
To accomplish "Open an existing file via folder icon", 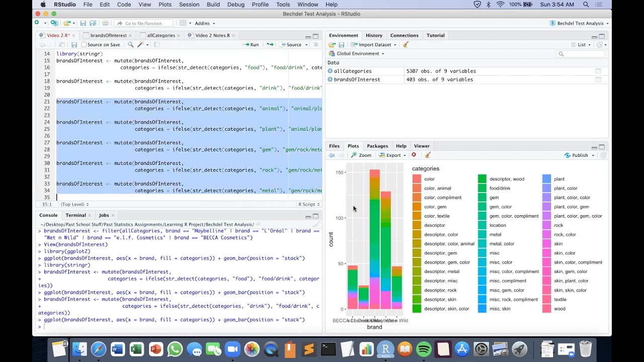I will click(66, 23).
